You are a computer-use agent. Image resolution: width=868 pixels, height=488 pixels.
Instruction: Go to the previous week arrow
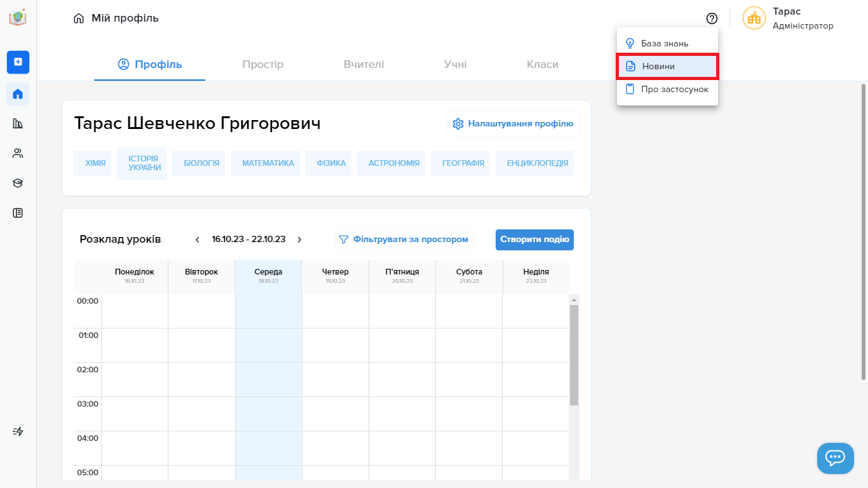(x=197, y=240)
